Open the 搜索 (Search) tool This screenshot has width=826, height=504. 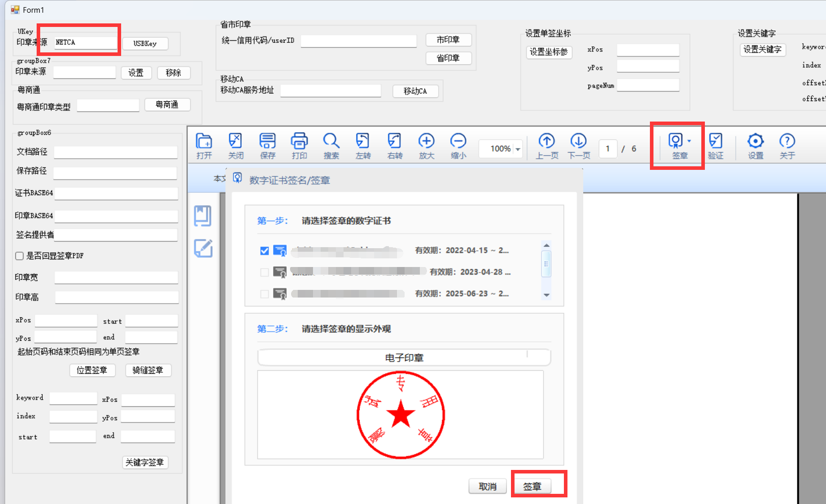[331, 146]
